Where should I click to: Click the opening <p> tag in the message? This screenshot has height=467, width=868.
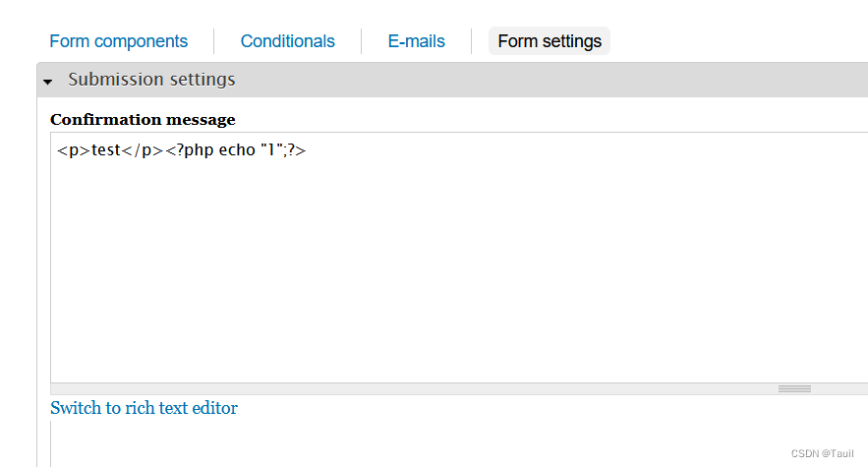(73, 151)
